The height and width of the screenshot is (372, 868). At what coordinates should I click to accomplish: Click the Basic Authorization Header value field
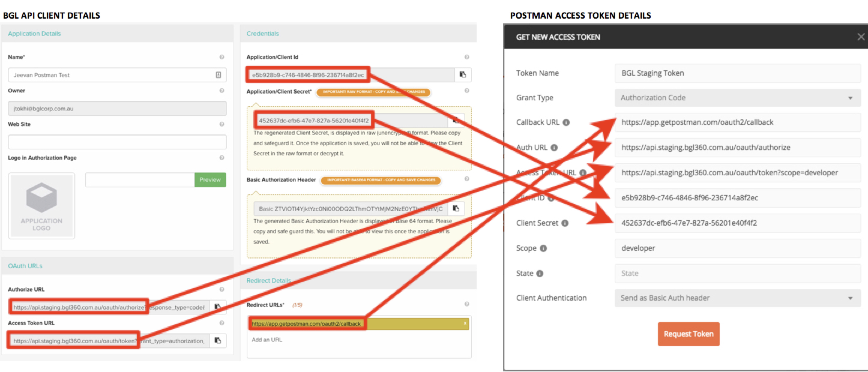point(351,209)
